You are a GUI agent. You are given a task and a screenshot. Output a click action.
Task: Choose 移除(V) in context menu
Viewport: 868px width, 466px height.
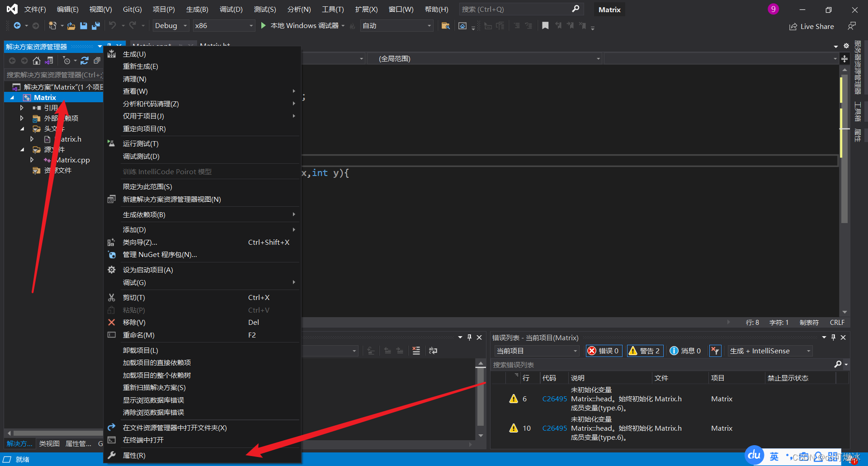(202, 323)
